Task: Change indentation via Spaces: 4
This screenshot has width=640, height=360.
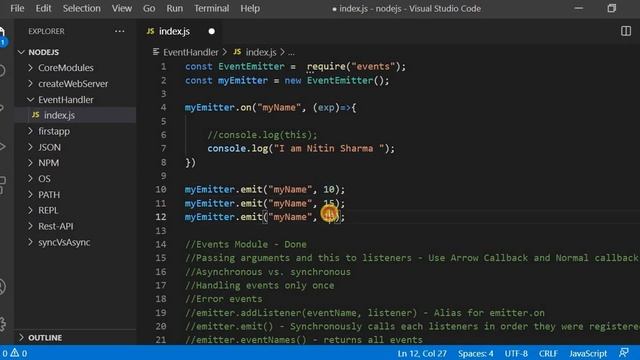Action: [476, 353]
